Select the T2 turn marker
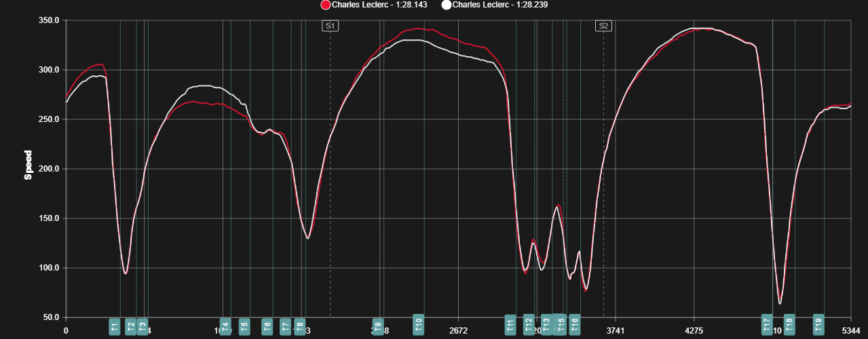The image size is (868, 339). pos(131,326)
